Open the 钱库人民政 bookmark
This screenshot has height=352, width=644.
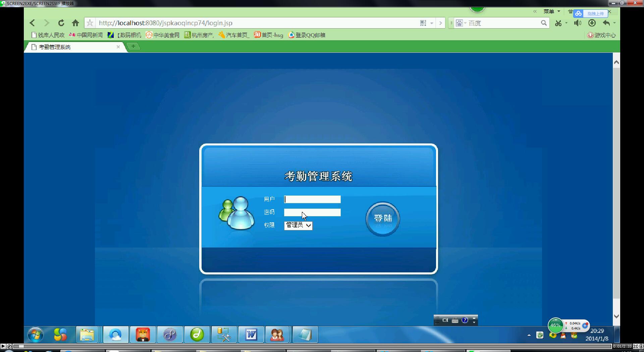[48, 35]
